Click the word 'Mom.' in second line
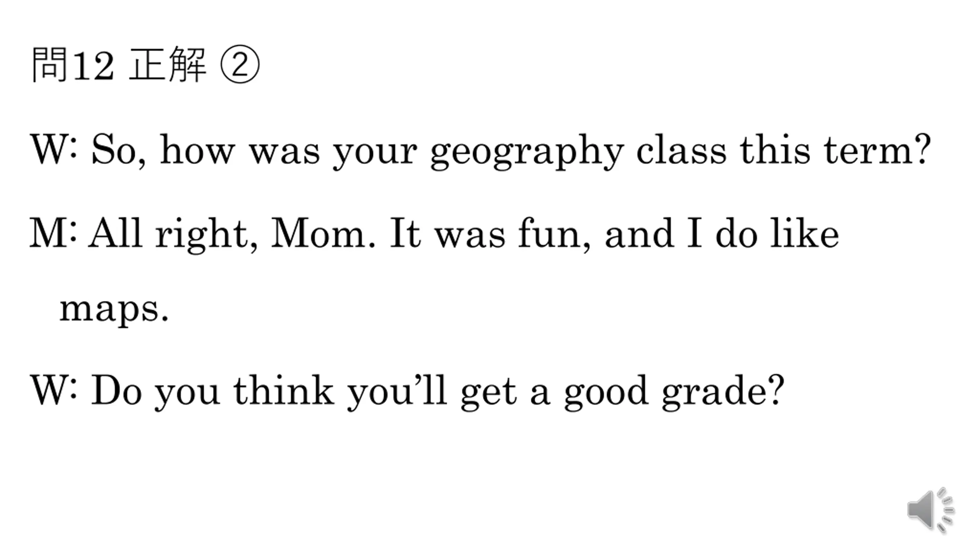980x551 pixels. point(323,233)
